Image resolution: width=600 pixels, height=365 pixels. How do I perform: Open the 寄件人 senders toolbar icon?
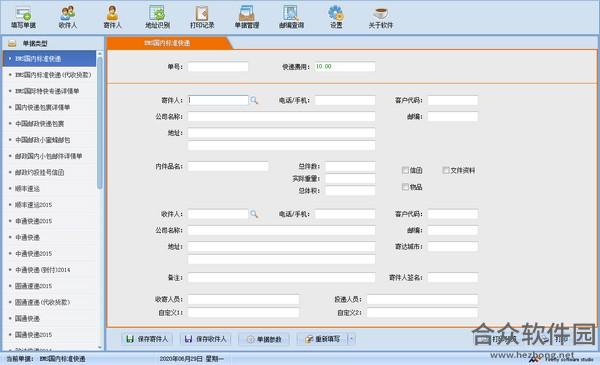(112, 18)
